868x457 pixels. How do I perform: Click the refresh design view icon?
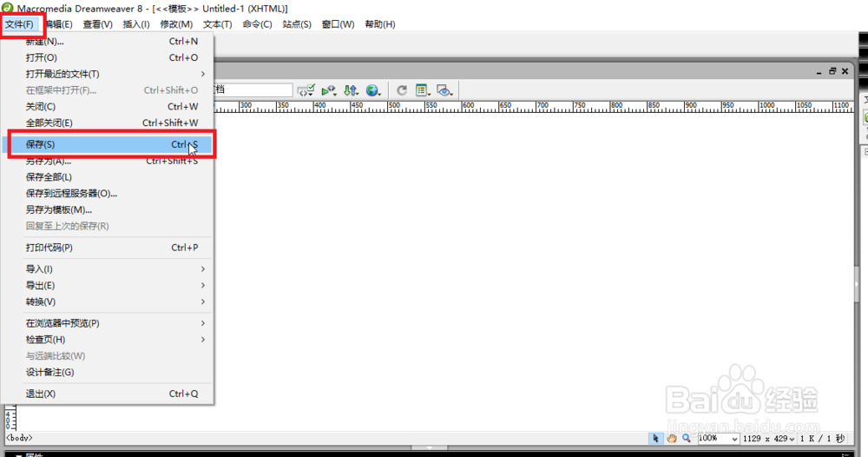(402, 90)
